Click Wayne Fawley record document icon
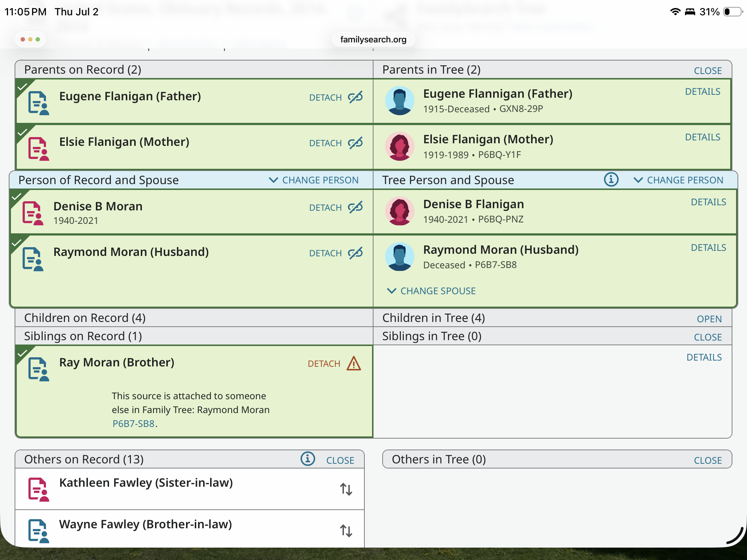The width and height of the screenshot is (747, 560). coord(39,531)
